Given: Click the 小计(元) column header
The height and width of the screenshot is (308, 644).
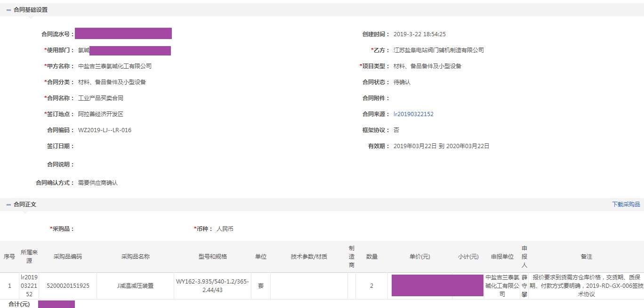Looking at the screenshot, I should [x=468, y=257].
